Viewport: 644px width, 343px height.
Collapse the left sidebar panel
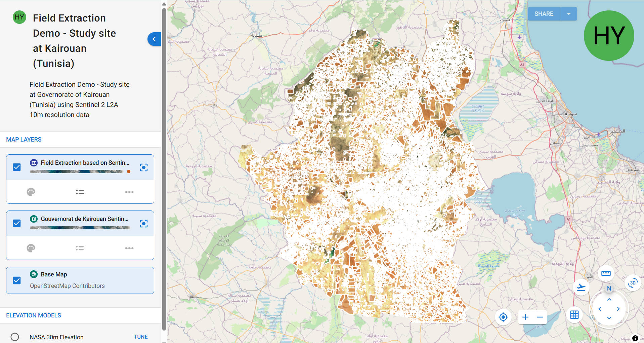[x=154, y=39]
